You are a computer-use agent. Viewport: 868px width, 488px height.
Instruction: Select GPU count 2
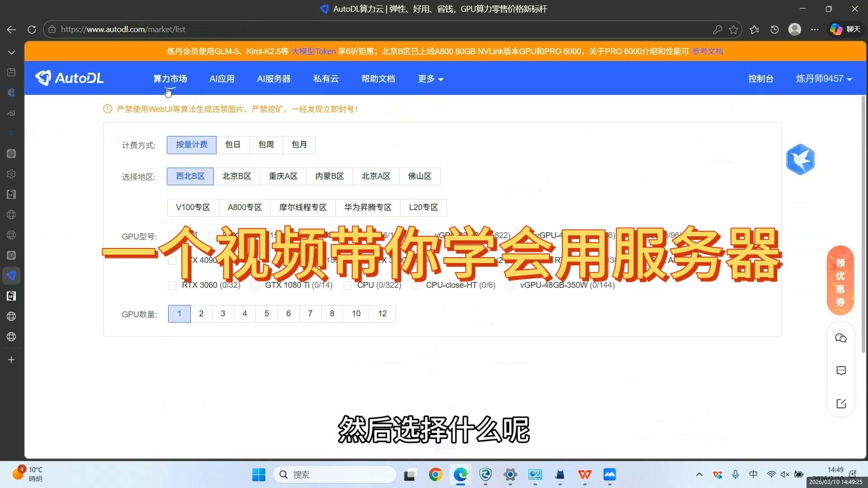pos(201,314)
